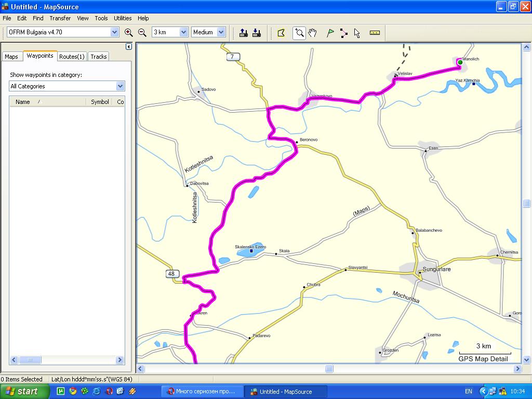Open the OFRM Bulgaria v4.70 map product dropdown
Image resolution: width=532 pixels, height=399 pixels.
[x=115, y=32]
